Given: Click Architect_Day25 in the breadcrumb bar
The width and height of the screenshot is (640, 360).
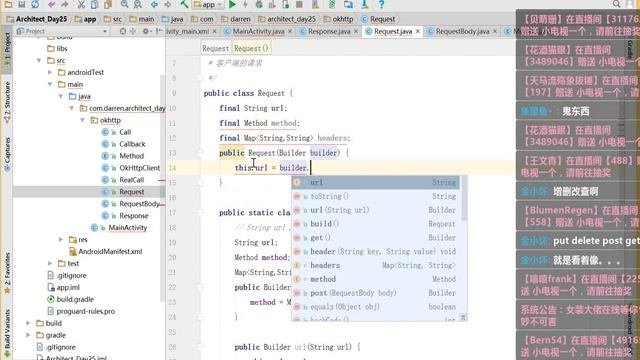Looking at the screenshot, I should coord(37,19).
